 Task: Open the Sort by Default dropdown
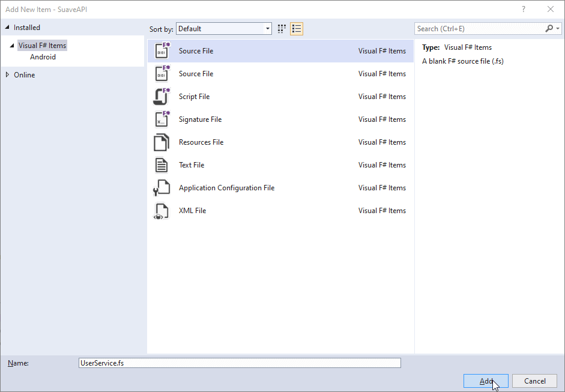click(224, 29)
